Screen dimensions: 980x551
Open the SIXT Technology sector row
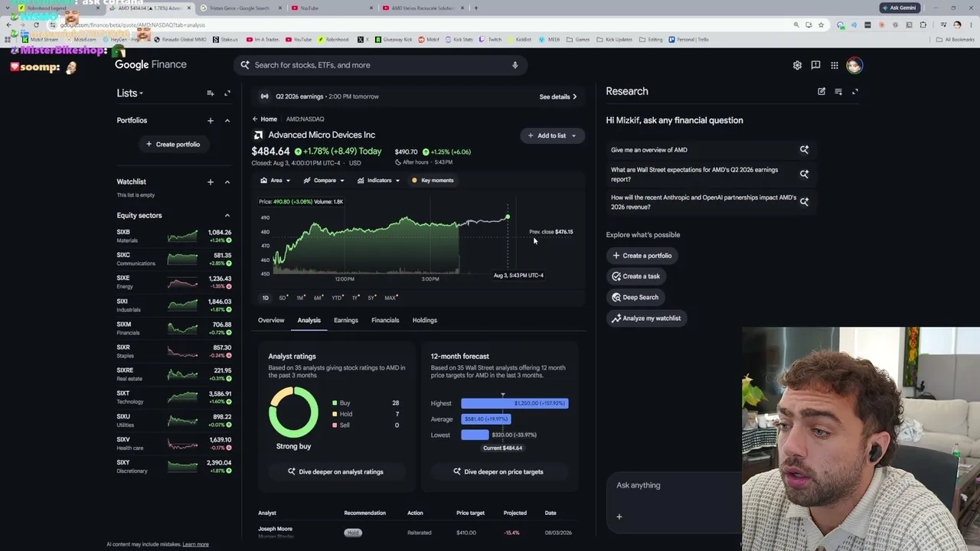coord(174,398)
